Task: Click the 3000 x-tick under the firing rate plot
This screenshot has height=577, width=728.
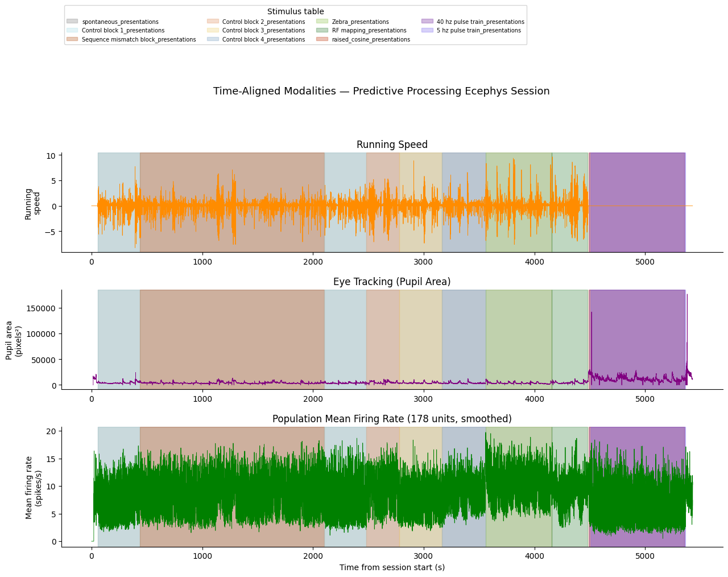Action: click(424, 557)
